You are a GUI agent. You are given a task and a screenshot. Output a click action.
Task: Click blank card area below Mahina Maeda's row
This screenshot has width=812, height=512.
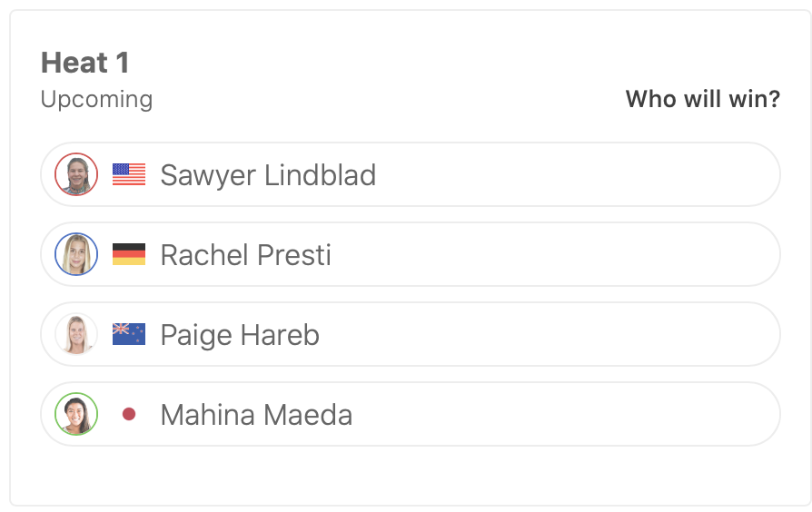(409, 474)
